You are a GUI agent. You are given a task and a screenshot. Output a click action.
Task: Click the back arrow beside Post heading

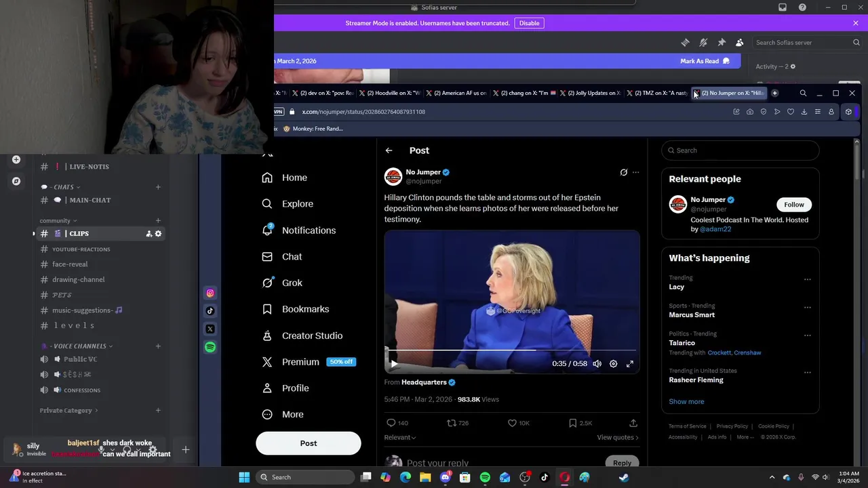(389, 150)
